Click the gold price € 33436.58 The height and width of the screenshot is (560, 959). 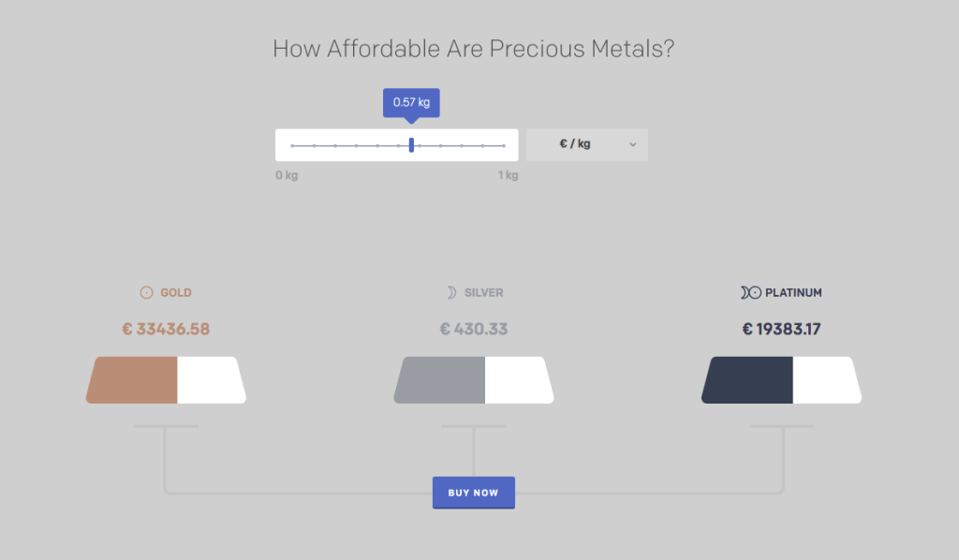tap(166, 330)
